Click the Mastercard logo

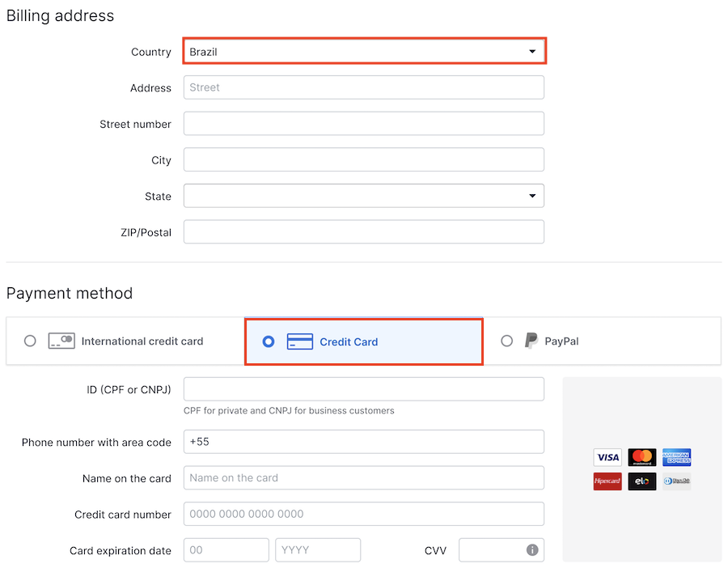642,457
